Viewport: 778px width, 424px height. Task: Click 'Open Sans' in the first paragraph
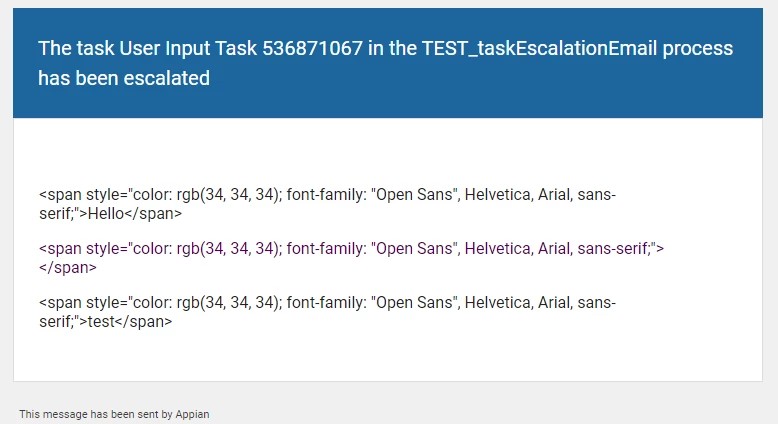tap(415, 194)
